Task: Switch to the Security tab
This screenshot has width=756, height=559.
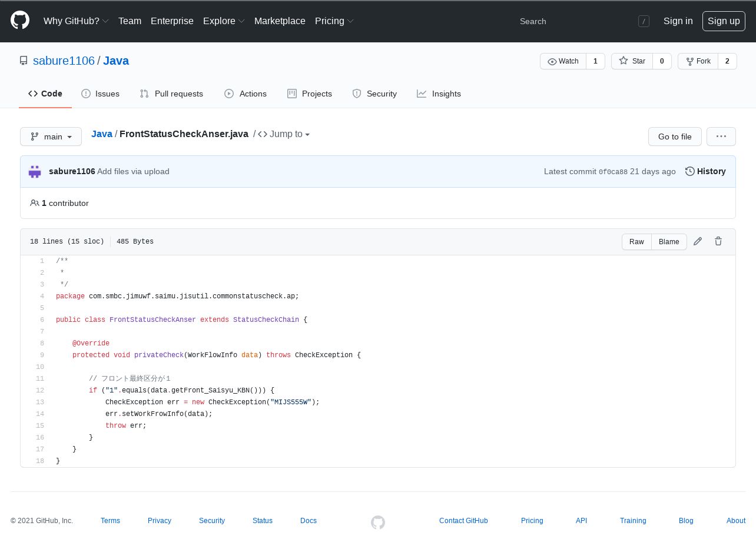Action: (x=374, y=94)
